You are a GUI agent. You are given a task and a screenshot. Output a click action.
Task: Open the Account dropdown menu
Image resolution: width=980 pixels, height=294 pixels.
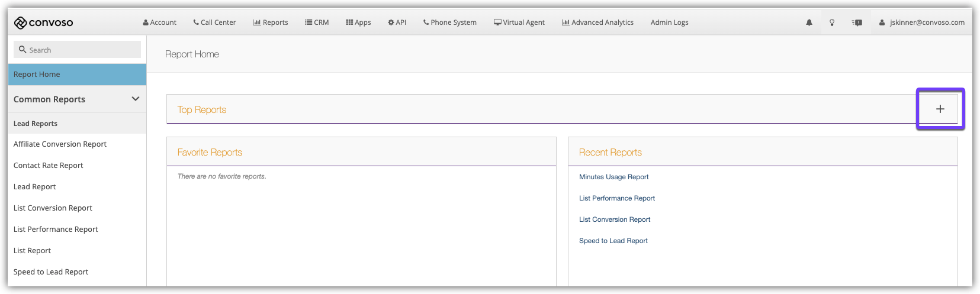tap(159, 22)
